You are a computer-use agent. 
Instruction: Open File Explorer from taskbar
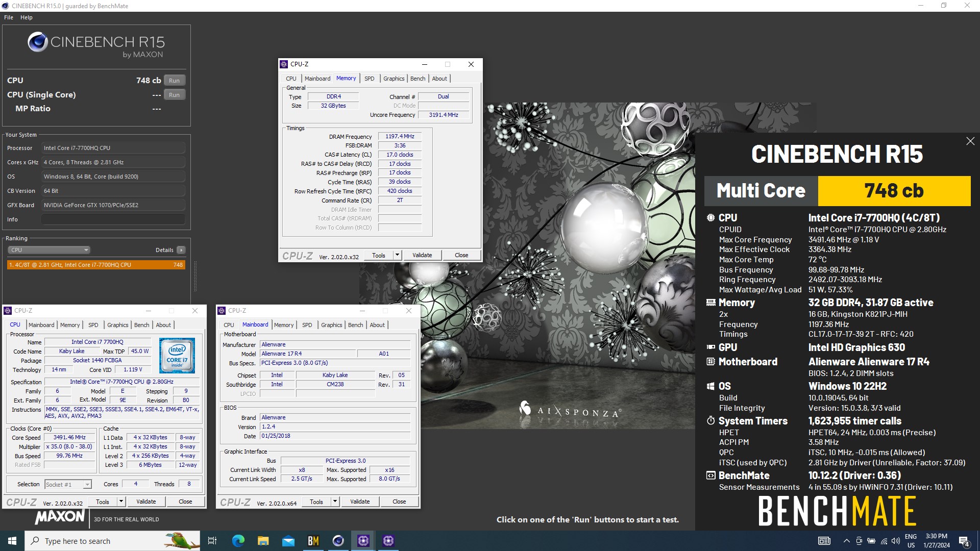(263, 541)
